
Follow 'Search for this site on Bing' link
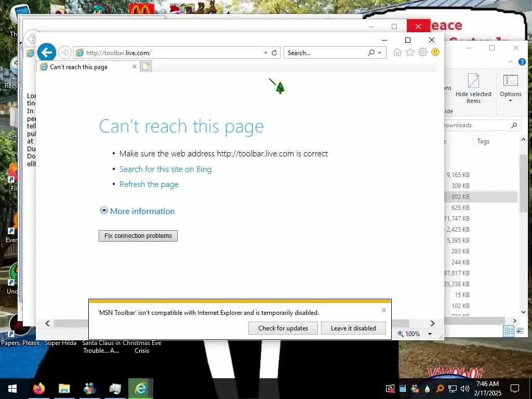(x=166, y=169)
